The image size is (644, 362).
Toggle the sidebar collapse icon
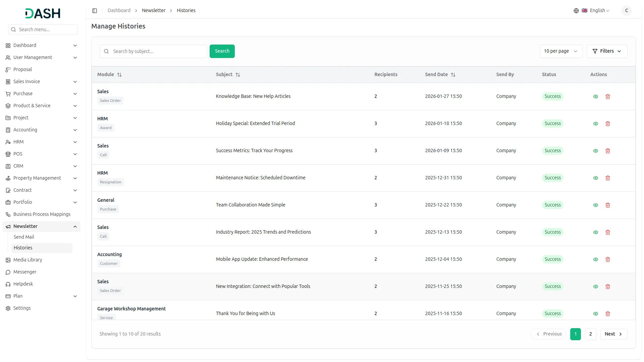95,11
